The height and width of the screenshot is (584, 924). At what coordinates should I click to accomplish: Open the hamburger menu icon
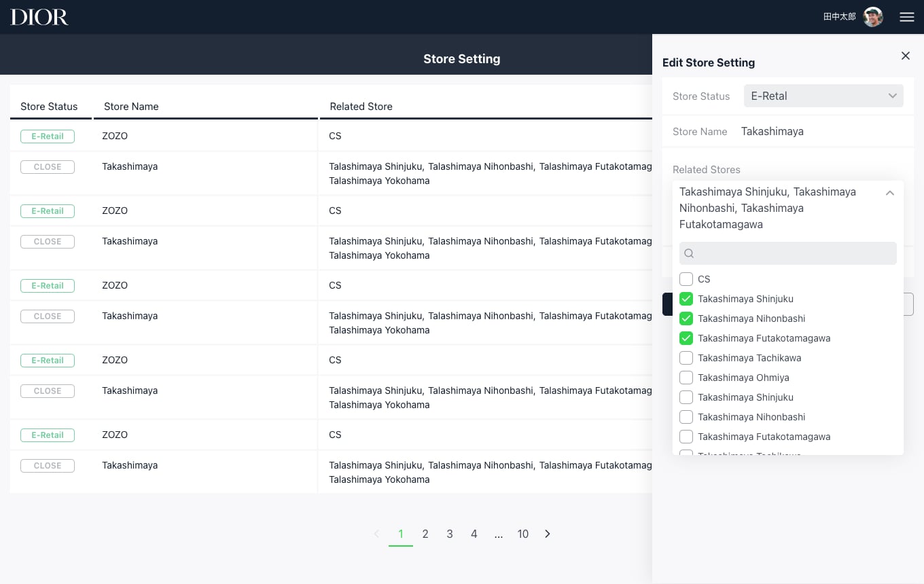[x=906, y=17]
